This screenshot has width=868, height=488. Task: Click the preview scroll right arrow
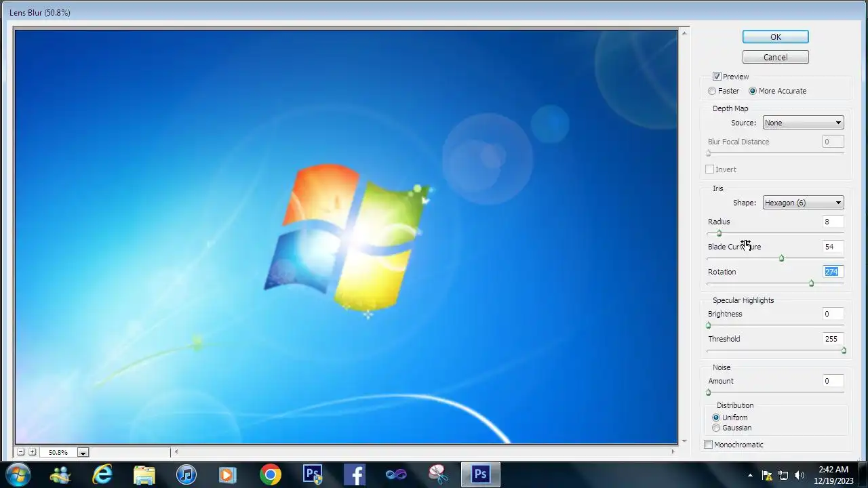pos(673,452)
